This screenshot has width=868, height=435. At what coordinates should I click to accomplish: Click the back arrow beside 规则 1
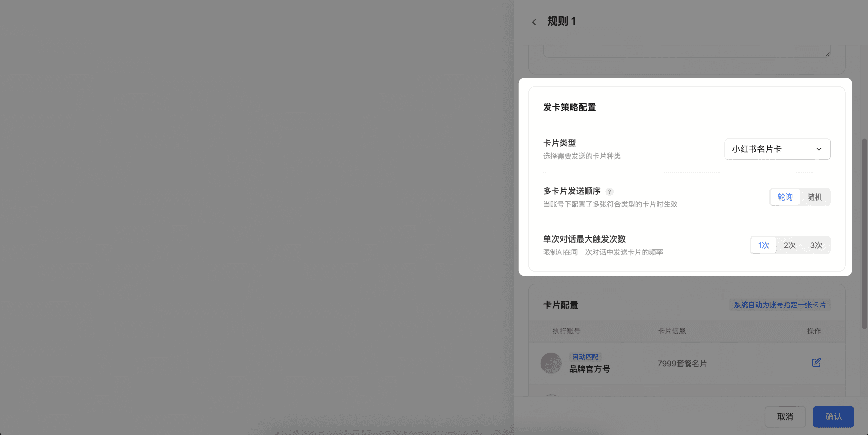click(534, 22)
